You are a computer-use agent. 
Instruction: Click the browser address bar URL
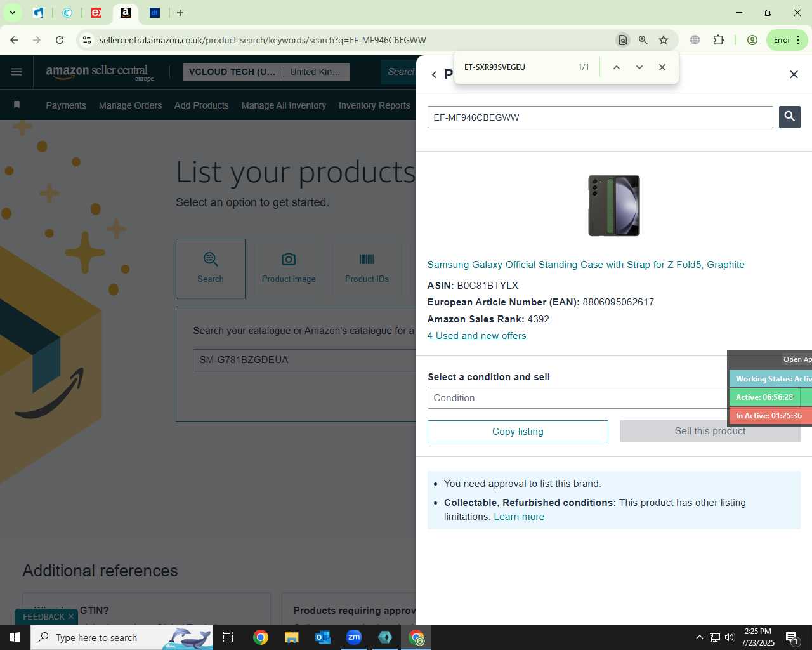[x=263, y=40]
